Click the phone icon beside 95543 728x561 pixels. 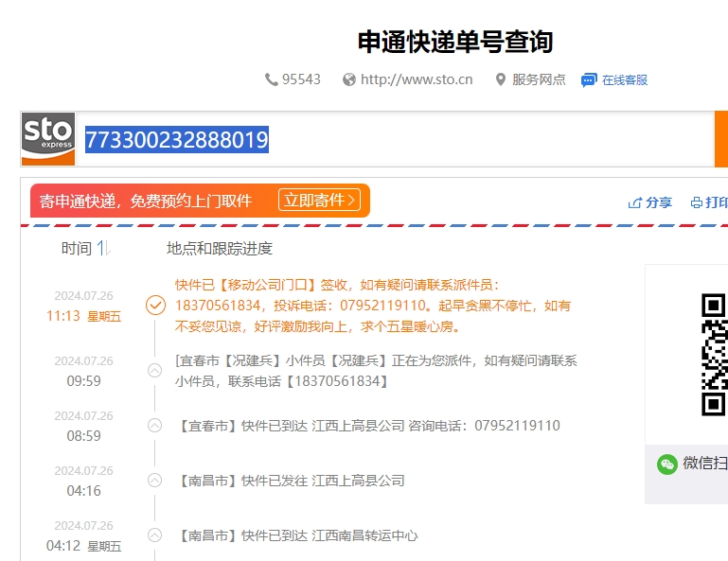tap(271, 79)
